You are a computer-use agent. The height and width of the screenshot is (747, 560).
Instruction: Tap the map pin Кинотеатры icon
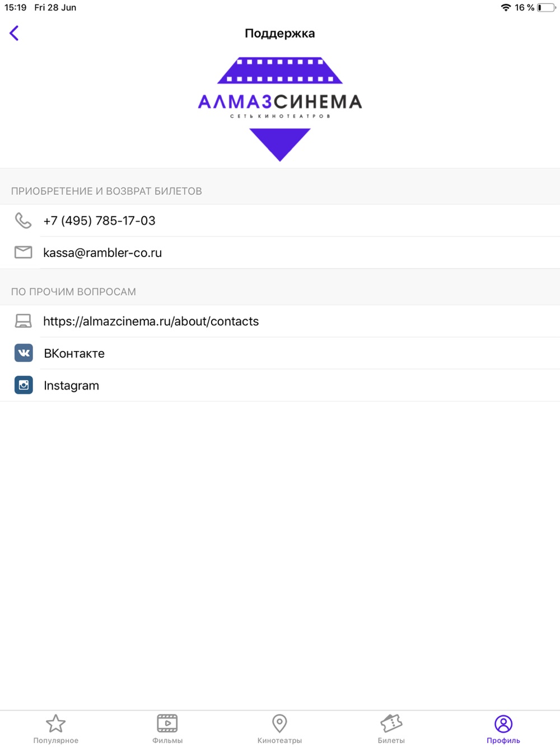[279, 723]
